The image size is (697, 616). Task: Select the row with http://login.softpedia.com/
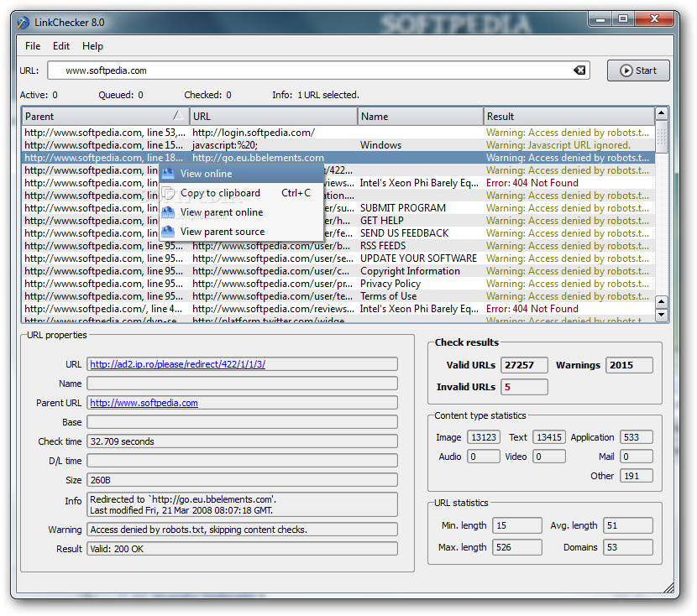[x=338, y=133]
